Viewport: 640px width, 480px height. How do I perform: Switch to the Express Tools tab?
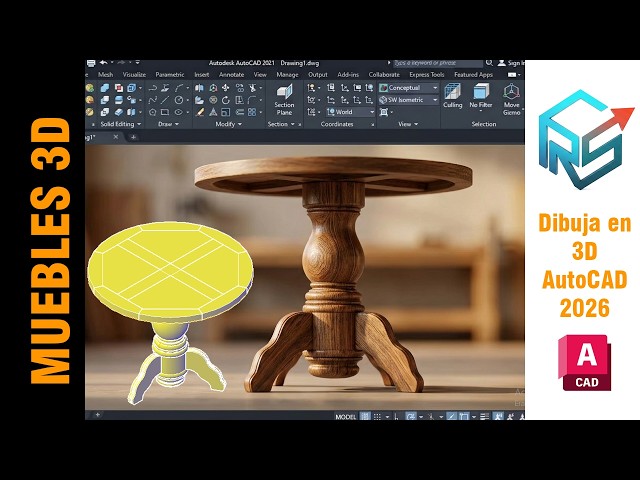(x=427, y=75)
